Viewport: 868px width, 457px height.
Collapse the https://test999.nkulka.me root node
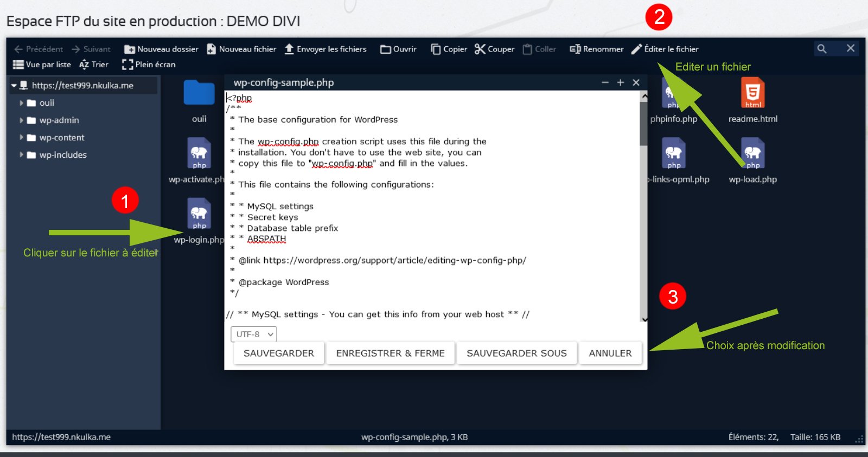[14, 85]
